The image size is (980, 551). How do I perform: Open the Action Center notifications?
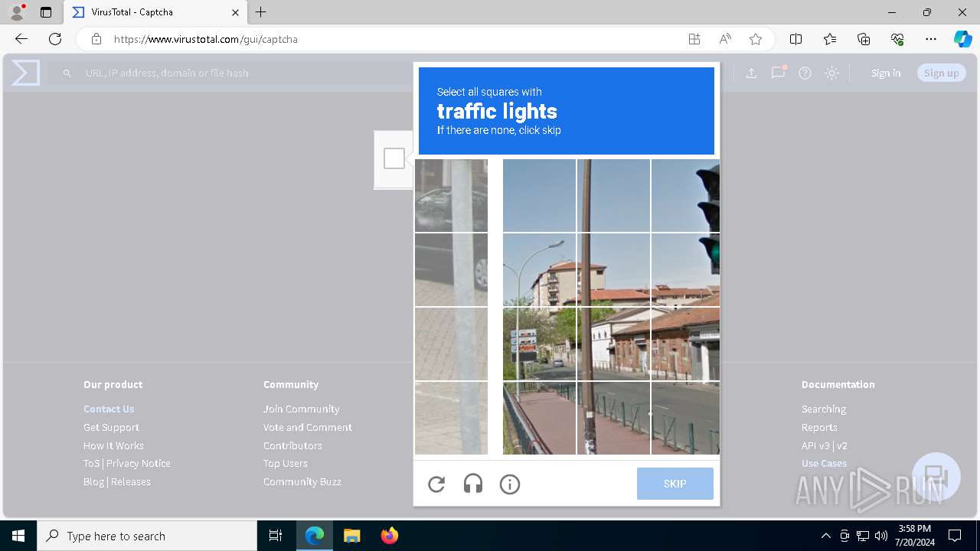point(955,536)
